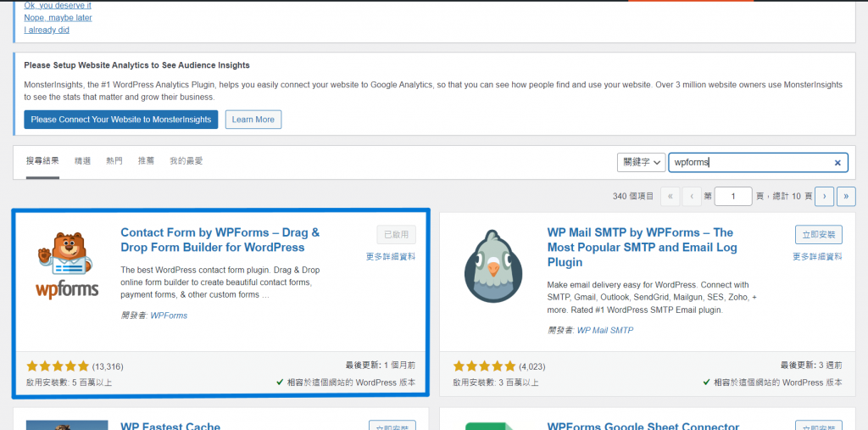This screenshot has height=430, width=868.
Task: Click '最後更新: 3 週前' text
Action: (x=811, y=366)
